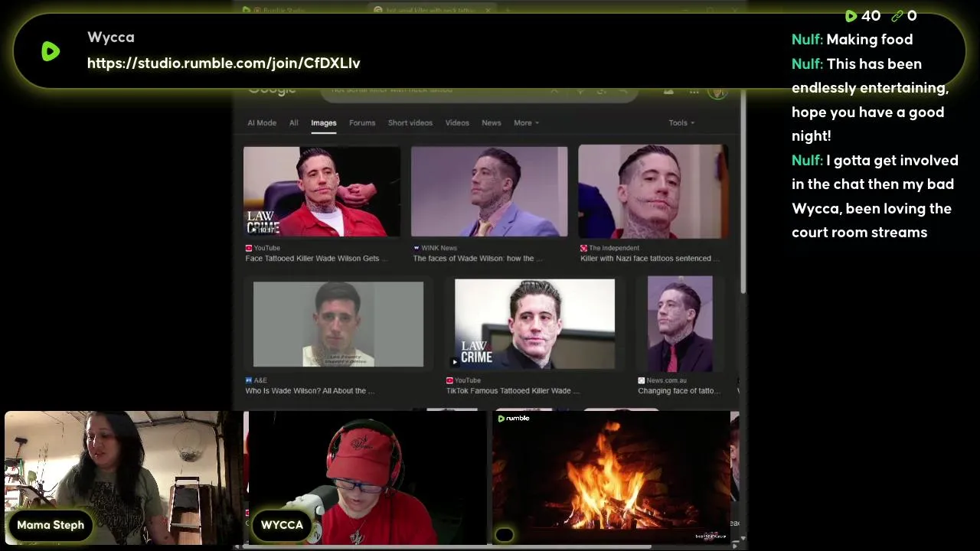
Task: Click the Google search input field
Action: click(479, 90)
